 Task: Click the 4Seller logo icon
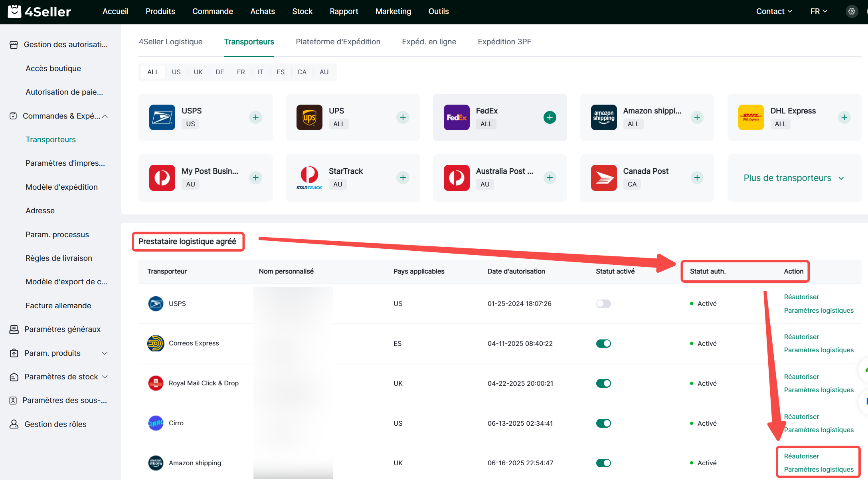coord(14,12)
